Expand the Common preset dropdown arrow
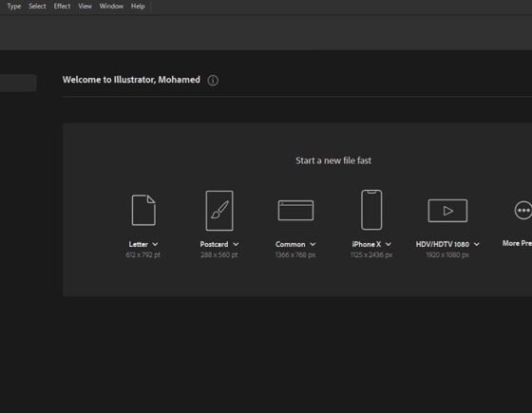532x413 pixels. point(313,245)
